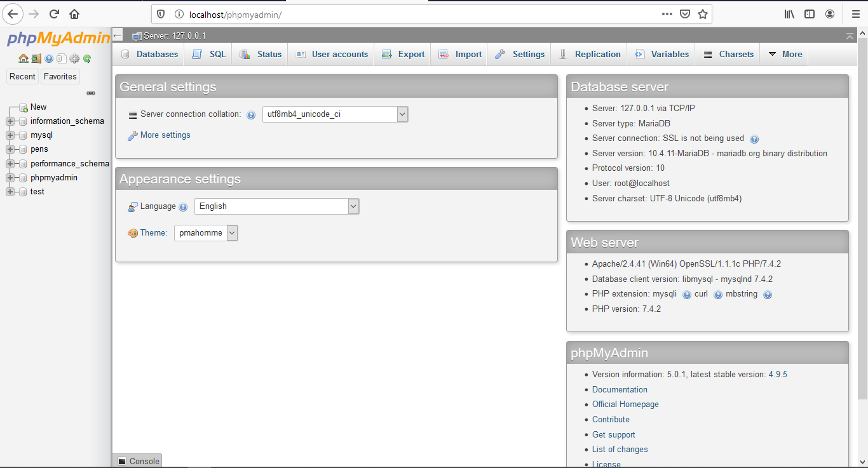
Task: Open the Language dropdown
Action: (276, 206)
